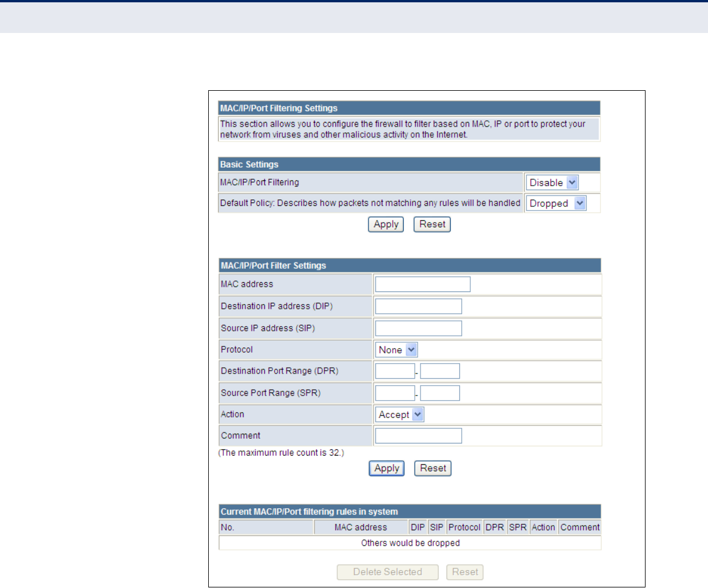Click the 'Others would be dropped' row
This screenshot has height=588, width=708.
410,543
